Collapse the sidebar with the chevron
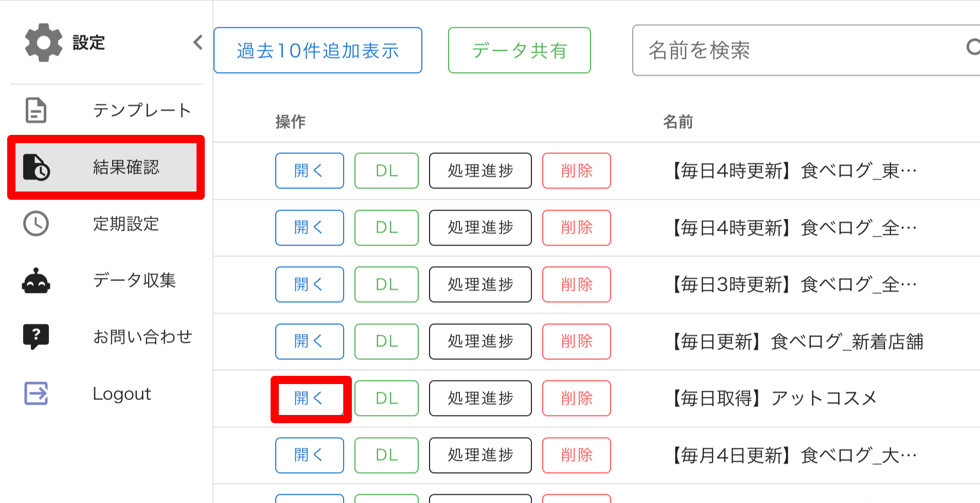This screenshot has width=980, height=503. click(x=198, y=42)
